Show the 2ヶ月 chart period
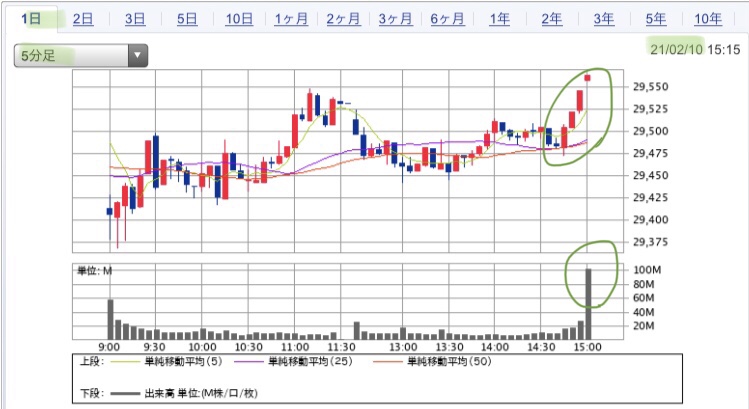Viewport: 749px width, 409px height. pyautogui.click(x=343, y=19)
